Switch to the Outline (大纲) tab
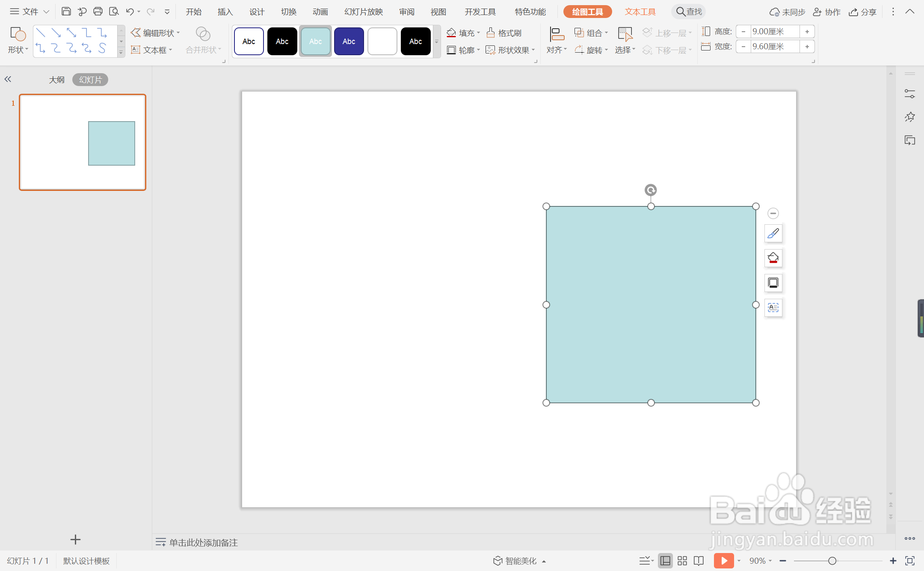Screen dimensions: 924x571 56,80
